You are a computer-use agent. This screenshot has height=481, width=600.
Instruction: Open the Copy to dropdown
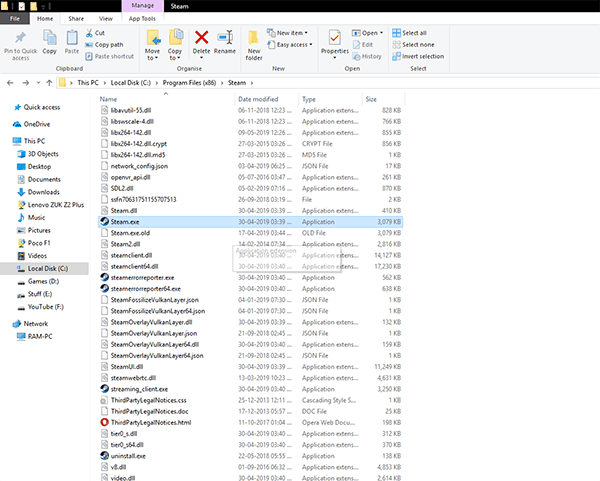tap(174, 54)
